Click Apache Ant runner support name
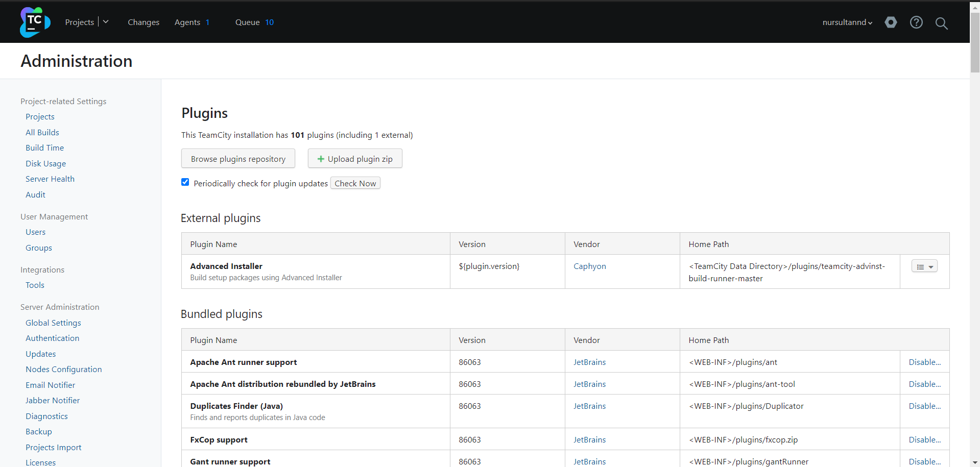Image resolution: width=980 pixels, height=467 pixels. [x=244, y=362]
